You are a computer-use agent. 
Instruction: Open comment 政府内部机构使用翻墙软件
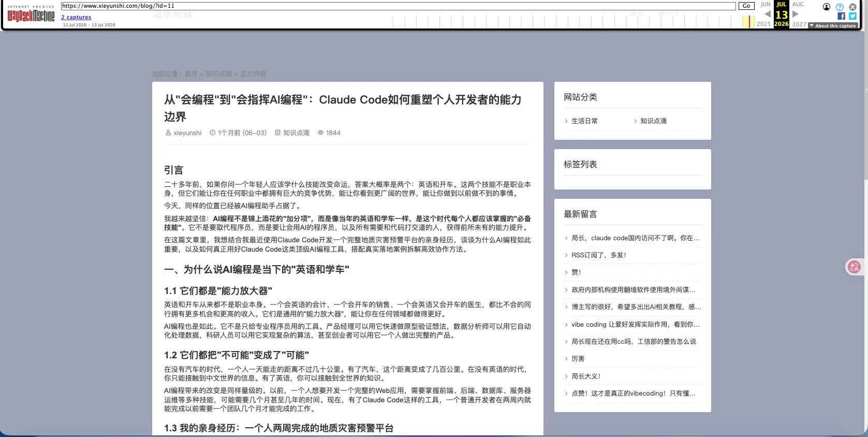(634, 290)
